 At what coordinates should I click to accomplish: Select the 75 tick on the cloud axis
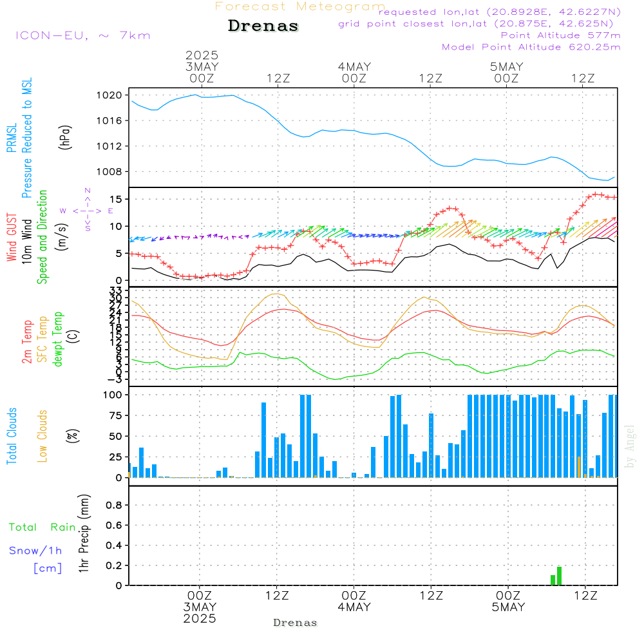click(x=116, y=415)
